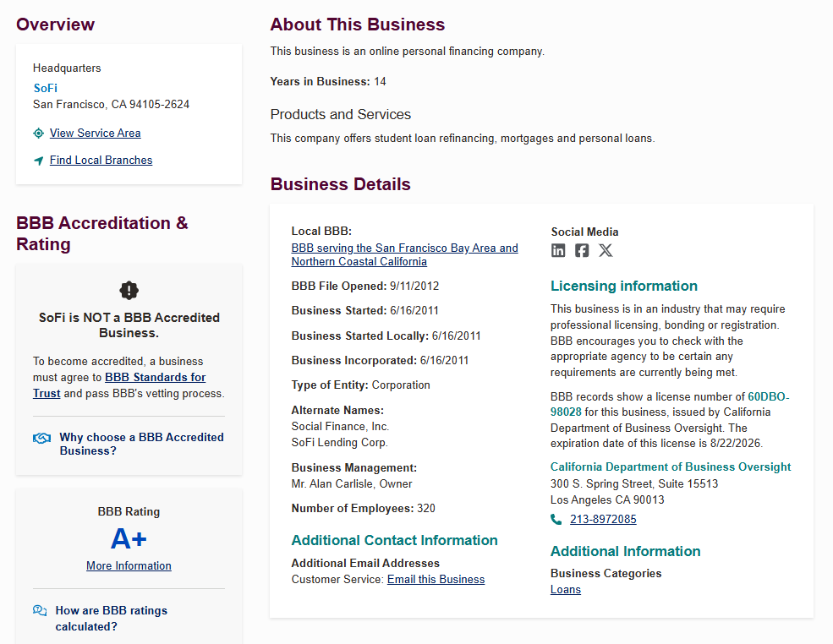Click Email this Business link
833x644 pixels.
[436, 579]
